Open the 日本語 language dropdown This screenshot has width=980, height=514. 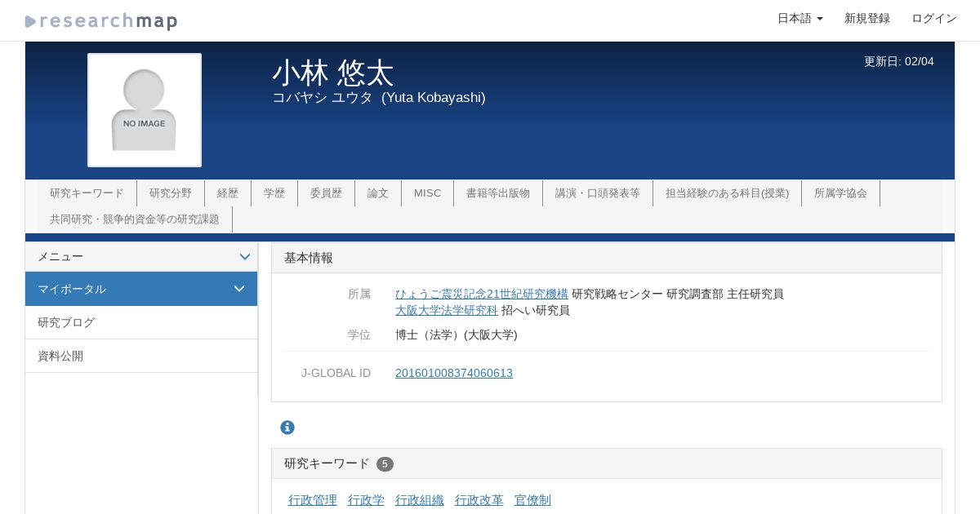[800, 19]
